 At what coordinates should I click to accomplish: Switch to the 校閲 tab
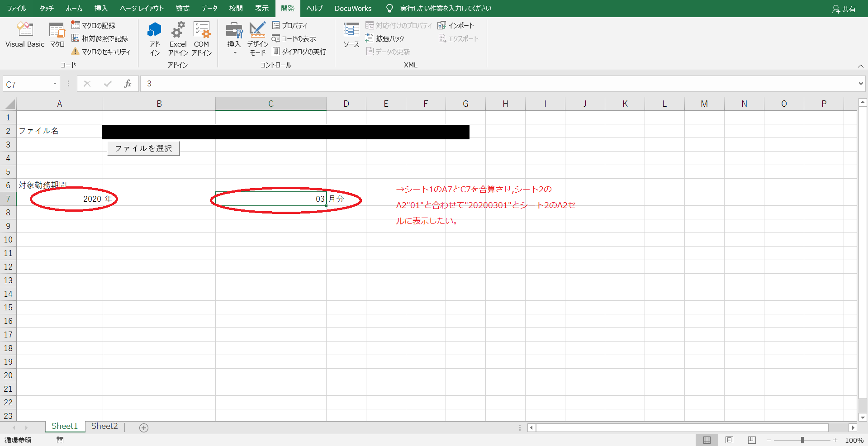tap(236, 8)
